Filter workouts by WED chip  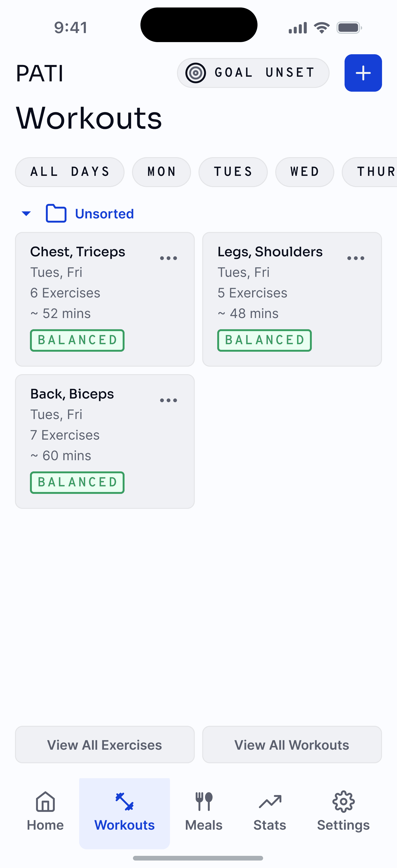304,172
